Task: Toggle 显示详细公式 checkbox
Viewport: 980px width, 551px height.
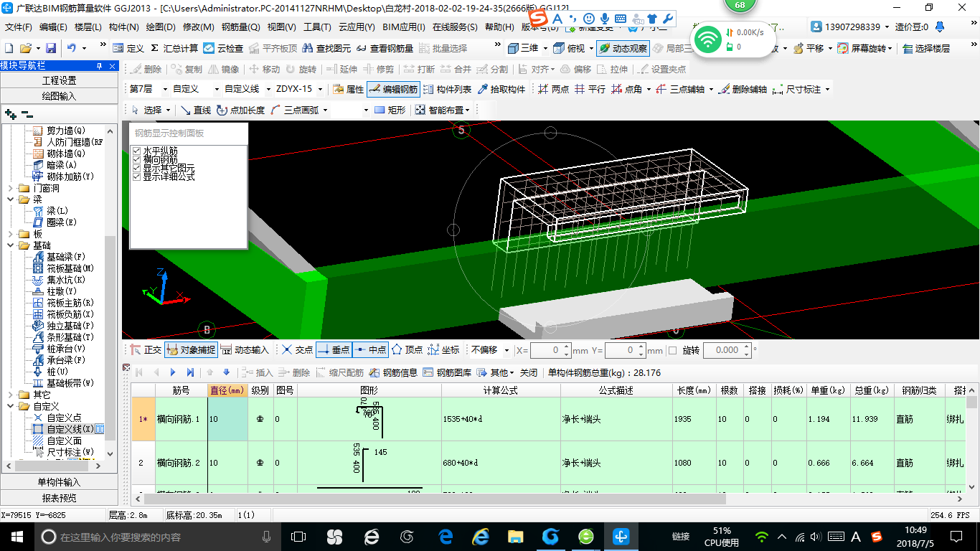Action: coord(136,176)
